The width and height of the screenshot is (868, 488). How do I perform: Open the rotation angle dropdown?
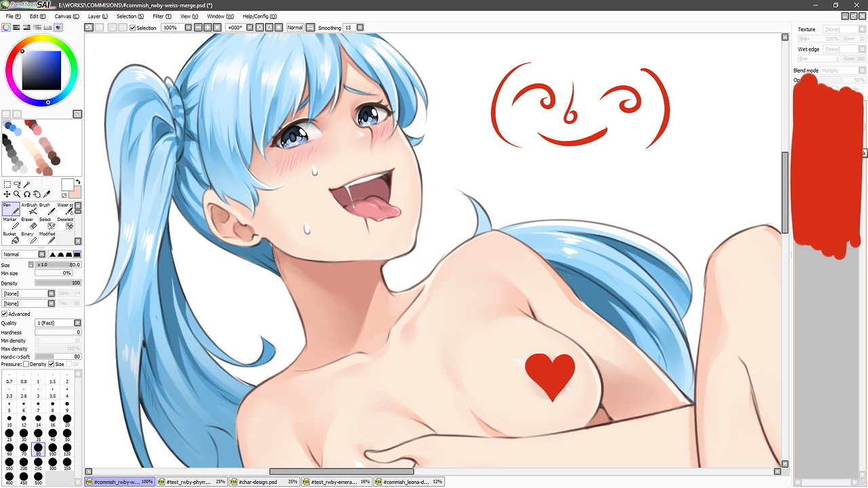(x=250, y=28)
